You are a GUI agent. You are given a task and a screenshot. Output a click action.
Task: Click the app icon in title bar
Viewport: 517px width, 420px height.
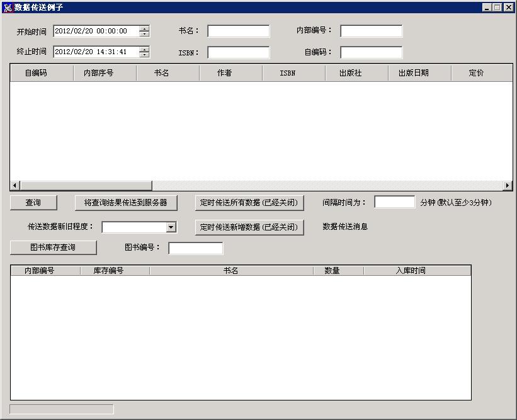[x=8, y=8]
